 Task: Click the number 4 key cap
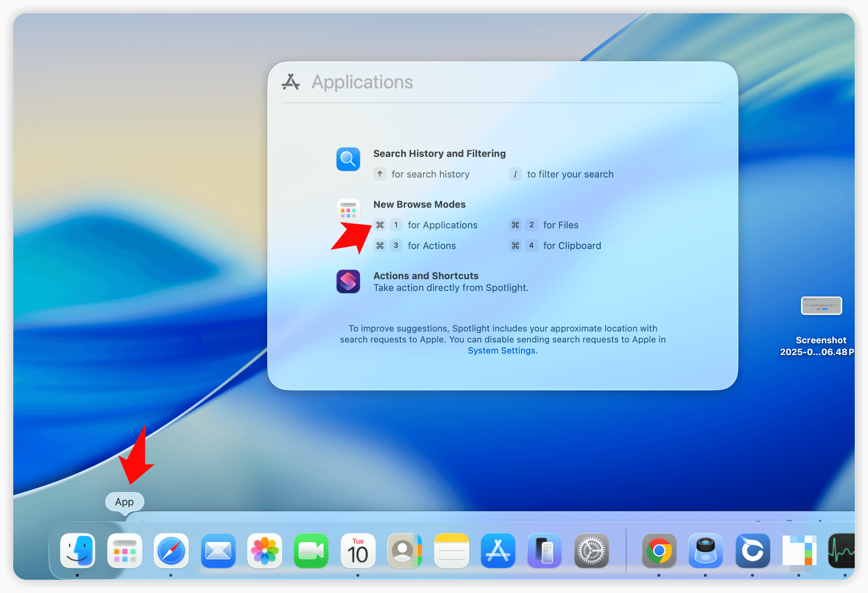pyautogui.click(x=532, y=246)
